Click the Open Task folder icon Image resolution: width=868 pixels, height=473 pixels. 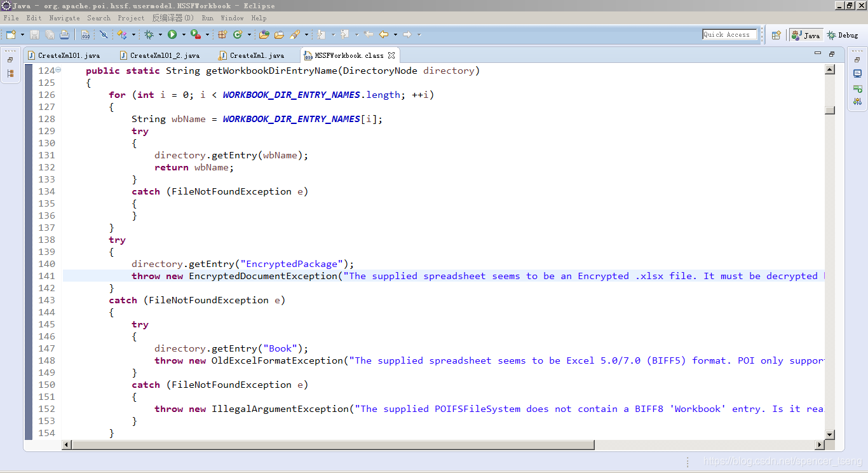point(279,34)
